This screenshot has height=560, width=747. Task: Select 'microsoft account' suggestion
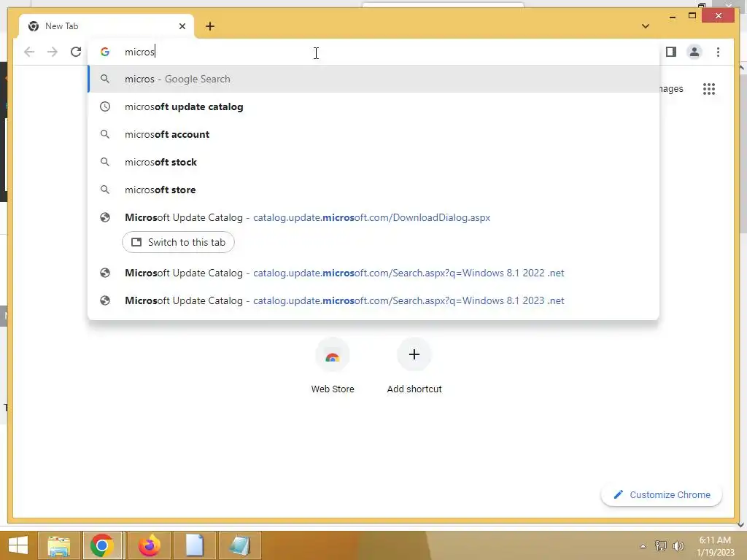click(x=374, y=134)
